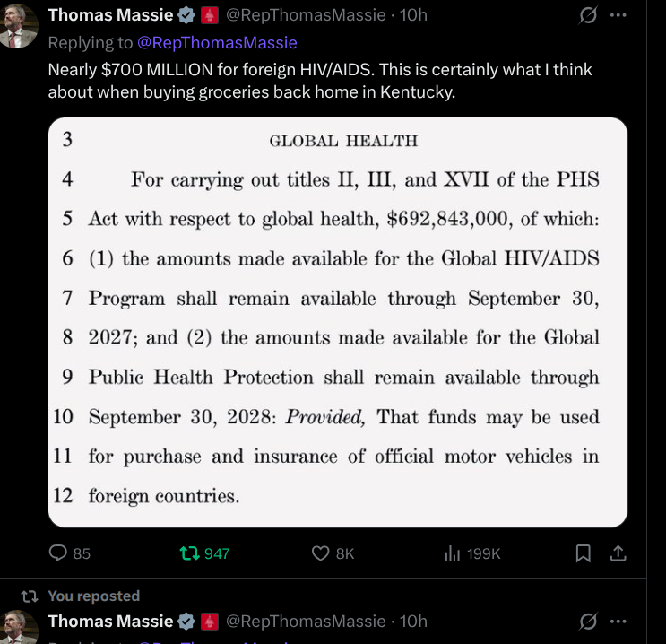The image size is (666, 644).
Task: Click the reply icon showing 85 replies
Action: [59, 553]
